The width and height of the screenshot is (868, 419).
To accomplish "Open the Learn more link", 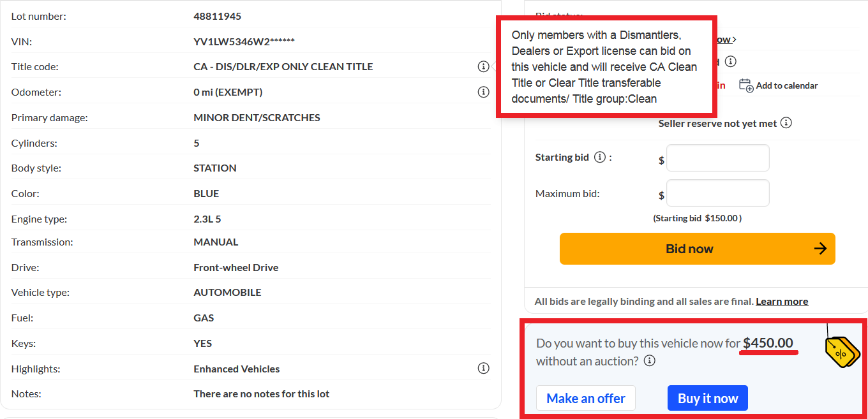I will click(781, 301).
